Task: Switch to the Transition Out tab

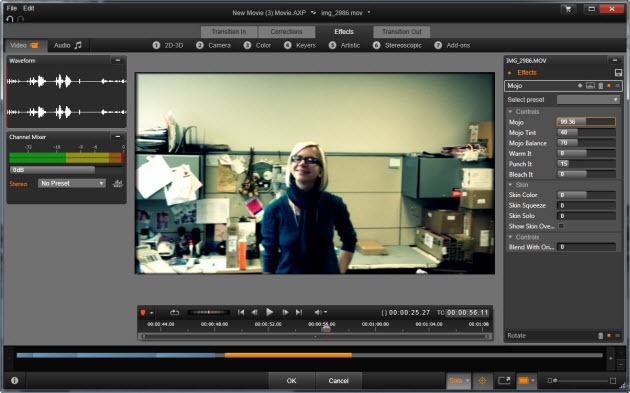Action: [x=401, y=31]
